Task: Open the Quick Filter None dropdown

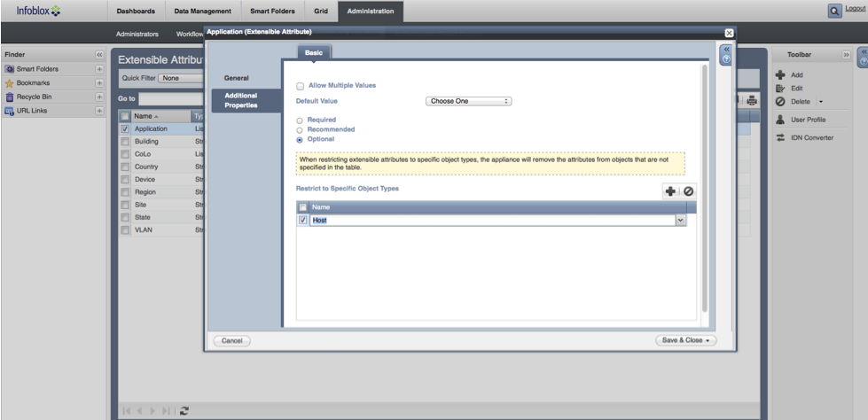Action: [x=181, y=78]
